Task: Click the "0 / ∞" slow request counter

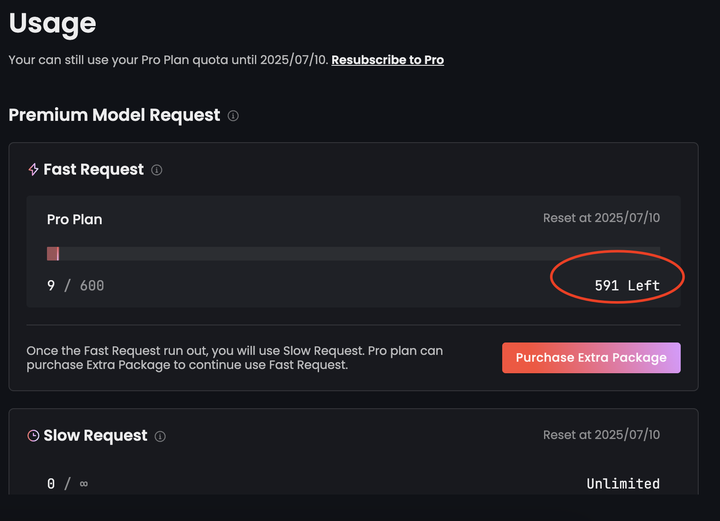Action: (67, 484)
